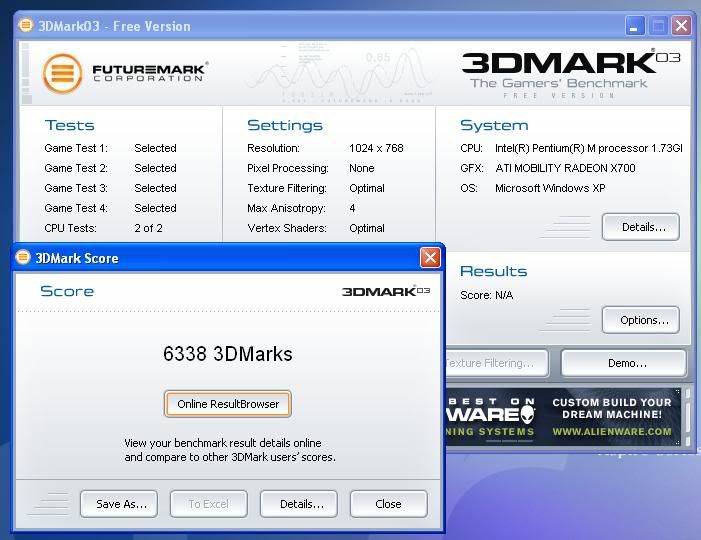Close the 3DMark03 main window

pos(681,26)
